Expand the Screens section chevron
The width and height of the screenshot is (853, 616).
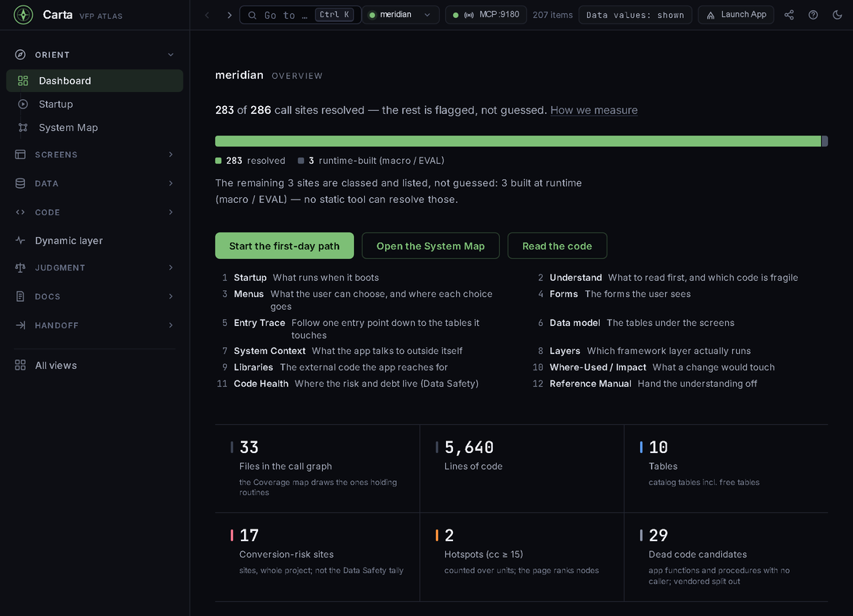[x=171, y=154]
